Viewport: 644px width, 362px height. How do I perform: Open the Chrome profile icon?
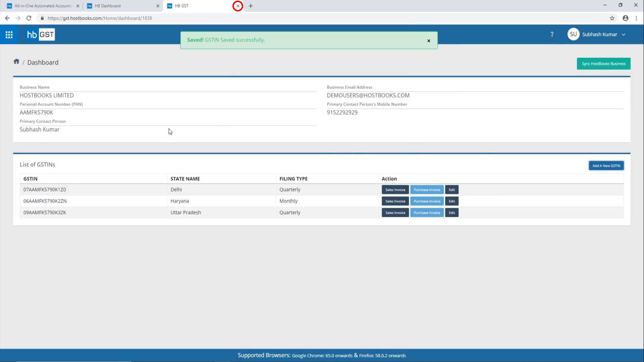tap(626, 18)
